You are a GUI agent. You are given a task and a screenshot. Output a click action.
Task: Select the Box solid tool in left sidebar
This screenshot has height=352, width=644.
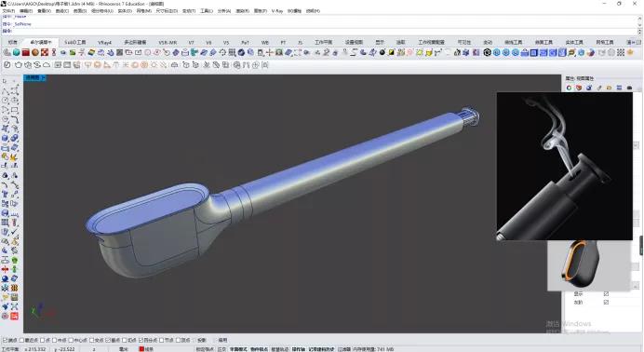pos(5,138)
